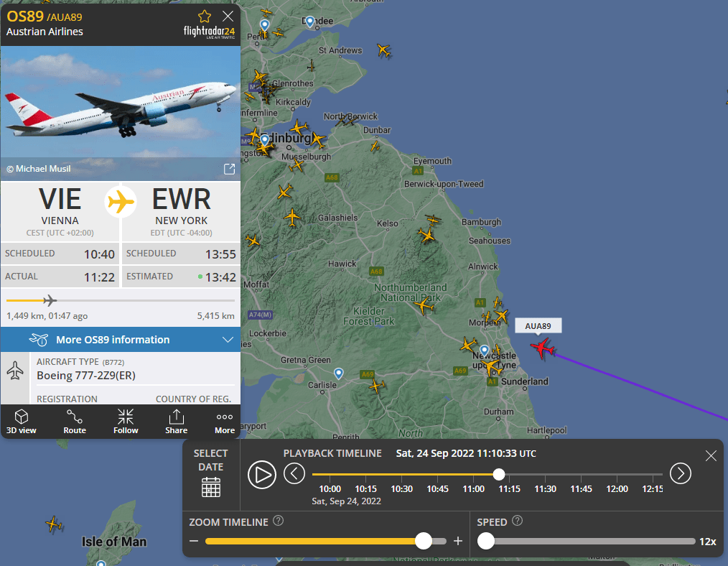Show the flight Route

[74, 422]
